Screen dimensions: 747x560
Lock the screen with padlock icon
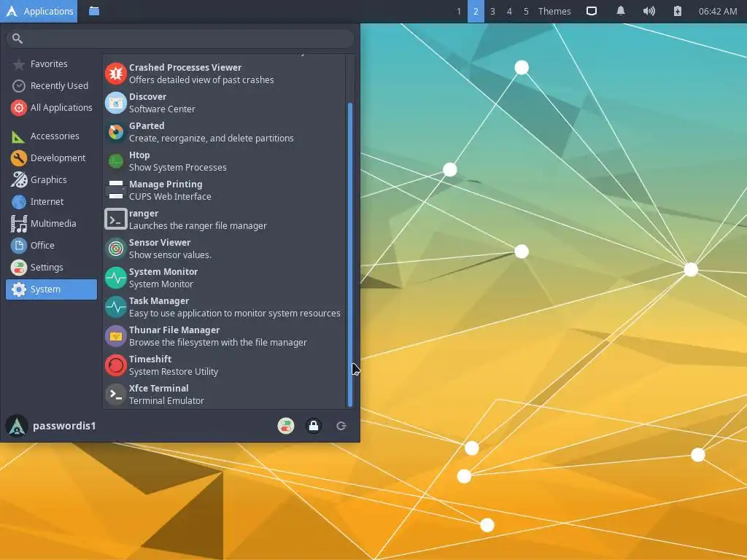coord(314,426)
